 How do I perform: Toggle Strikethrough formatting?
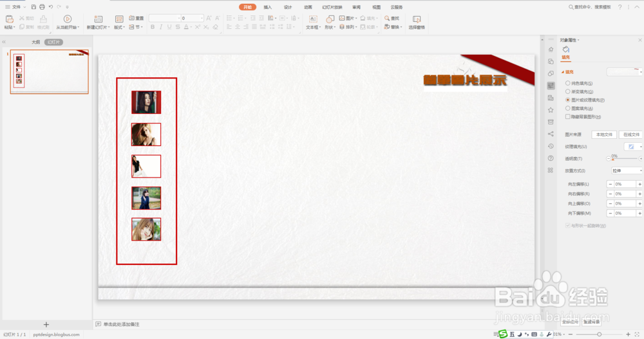[178, 27]
